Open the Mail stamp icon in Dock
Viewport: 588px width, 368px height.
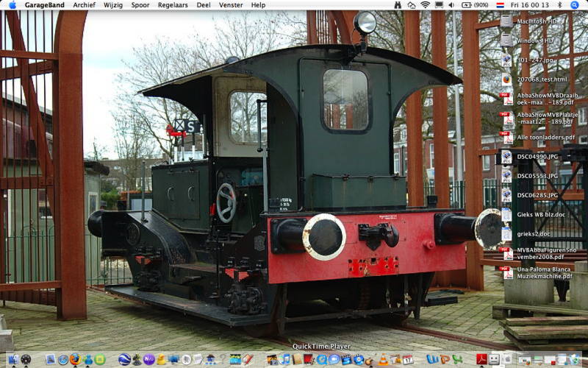[x=50, y=359]
